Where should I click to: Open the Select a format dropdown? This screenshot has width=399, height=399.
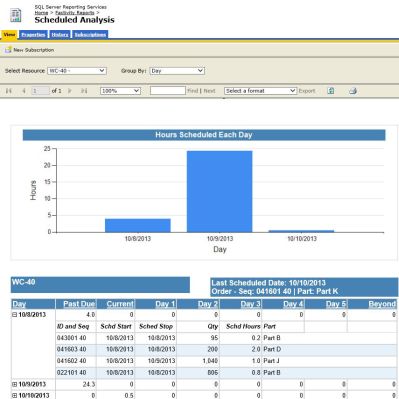[x=260, y=91]
